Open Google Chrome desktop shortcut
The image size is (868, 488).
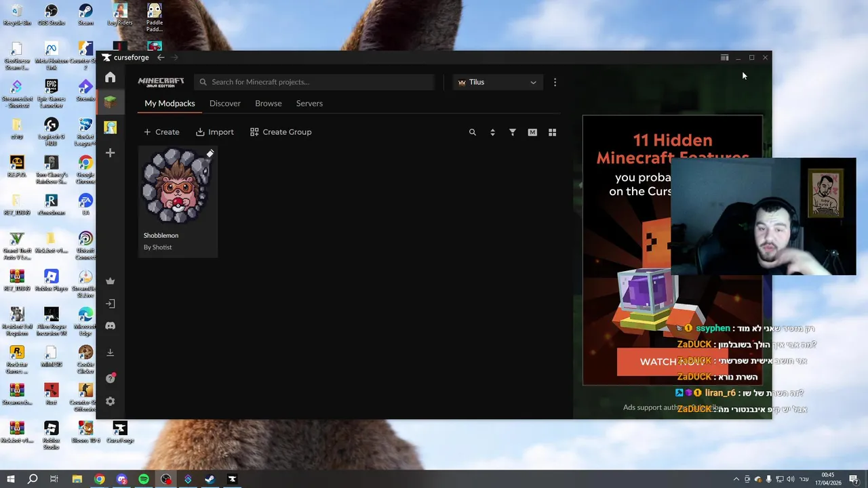coord(85,169)
